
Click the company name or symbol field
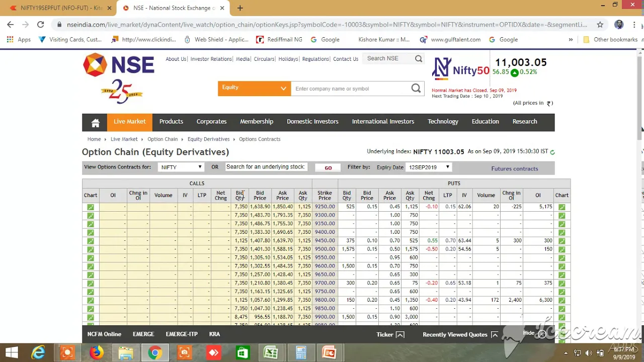click(x=350, y=88)
